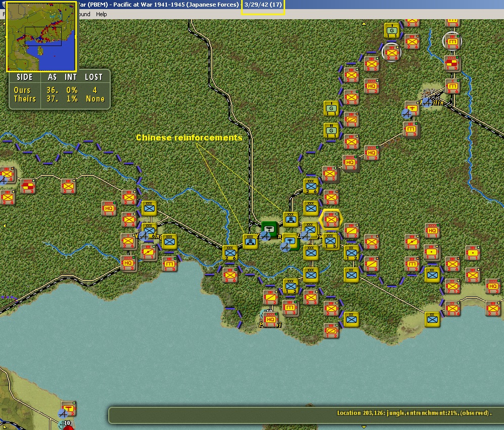Select the 1-3 artillery counter on the peninsula
The height and width of the screenshot is (430, 504).
tap(290, 308)
